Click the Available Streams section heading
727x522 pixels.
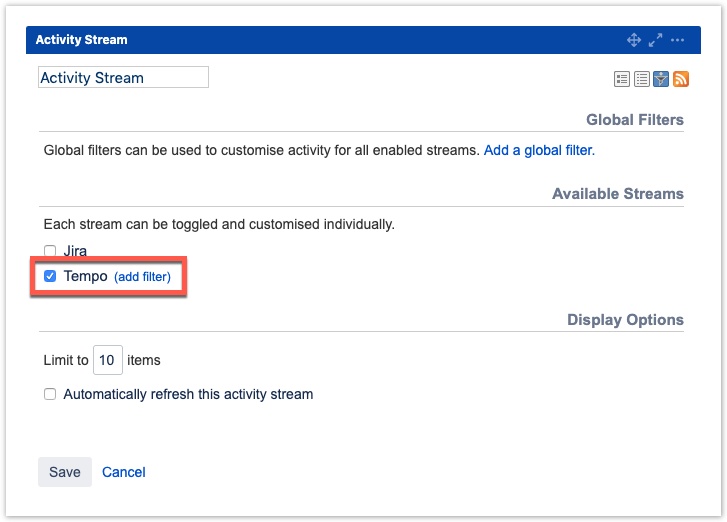(x=617, y=194)
